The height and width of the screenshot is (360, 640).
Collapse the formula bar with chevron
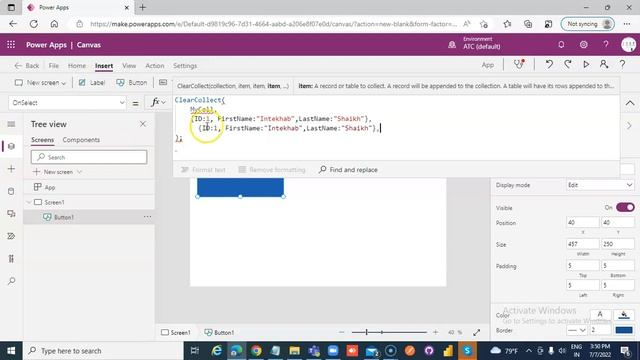[630, 103]
